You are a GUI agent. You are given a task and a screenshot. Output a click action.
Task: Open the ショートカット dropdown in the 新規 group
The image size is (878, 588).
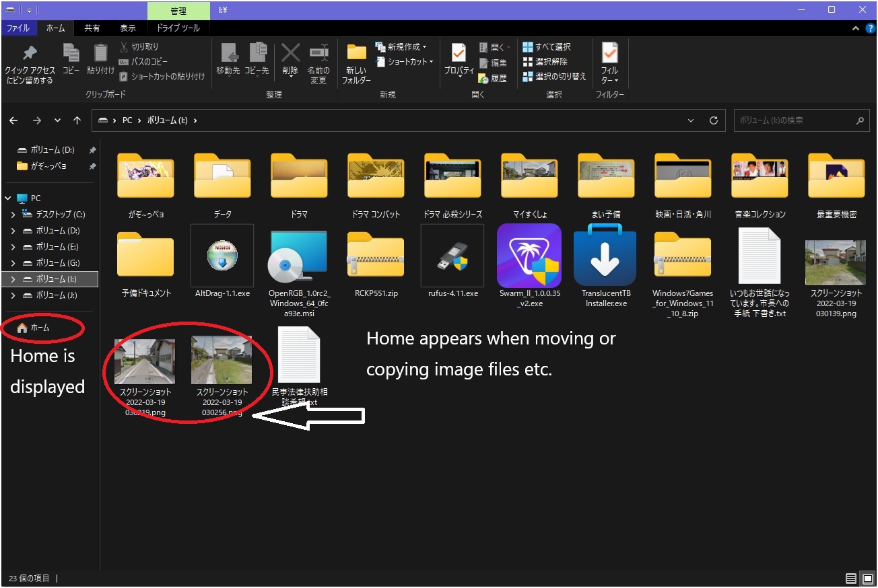point(404,62)
